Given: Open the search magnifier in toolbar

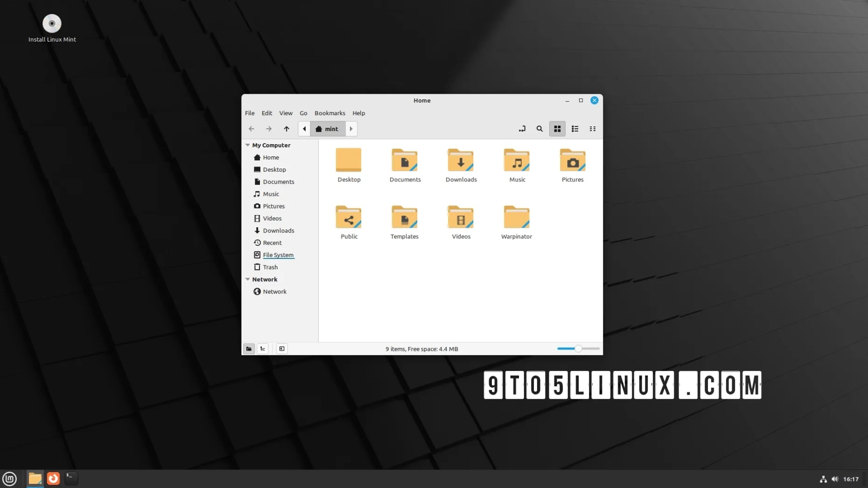Looking at the screenshot, I should [x=539, y=129].
